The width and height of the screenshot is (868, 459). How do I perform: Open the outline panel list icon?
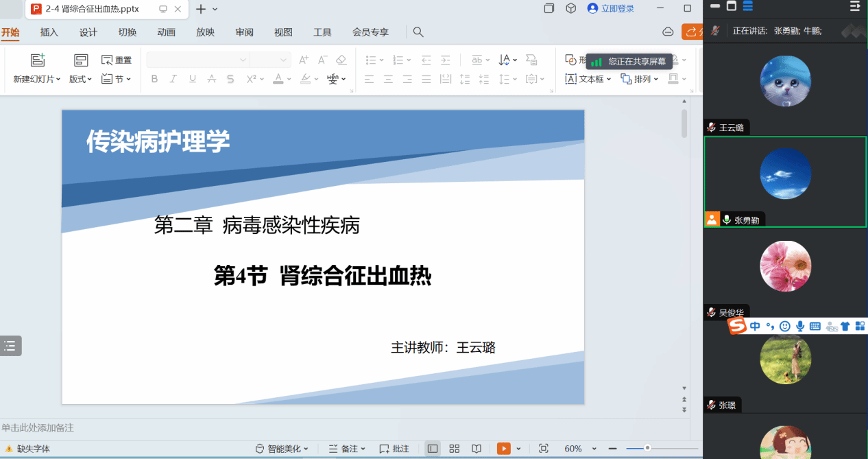(10, 346)
